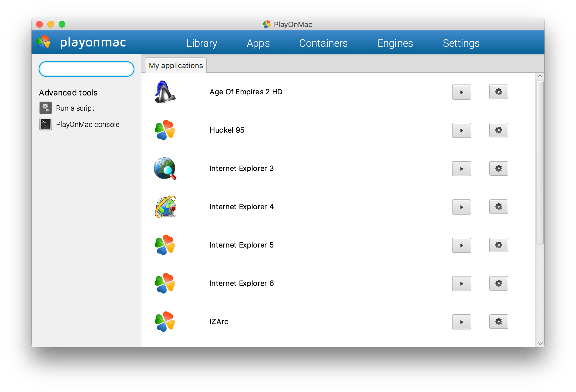This screenshot has height=392, width=576.
Task: Click the Age Of Empires 2 HD icon
Action: pos(165,92)
